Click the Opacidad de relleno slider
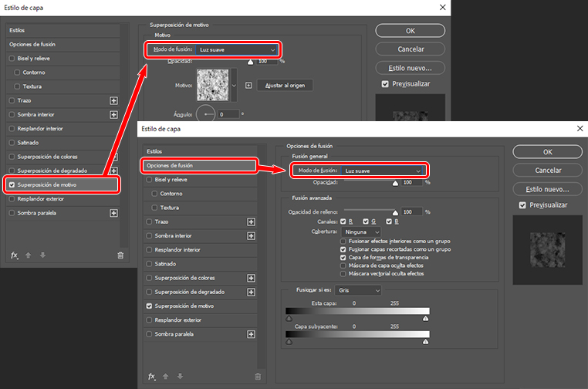Screen dimensions: 588x389 [x=370, y=211]
